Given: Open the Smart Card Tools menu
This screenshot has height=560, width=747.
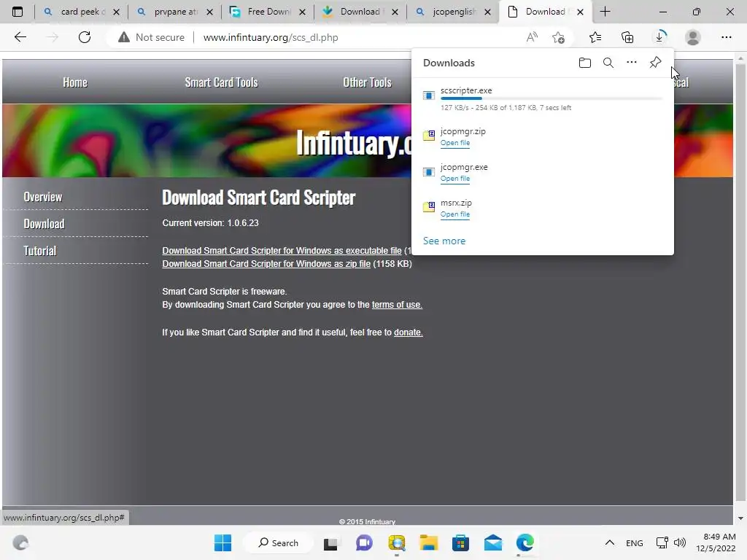Looking at the screenshot, I should point(221,82).
